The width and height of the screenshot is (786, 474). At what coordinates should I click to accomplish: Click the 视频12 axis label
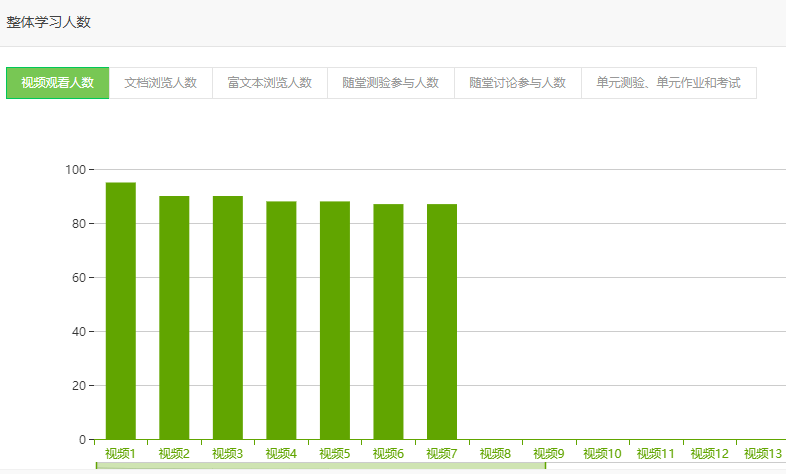click(709, 454)
